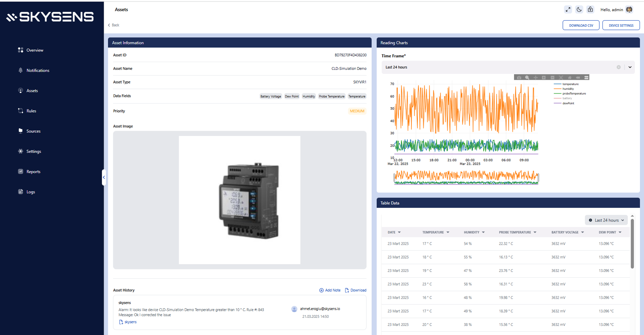Click the Asset ID value BD79270F4D438200

pyautogui.click(x=350, y=55)
